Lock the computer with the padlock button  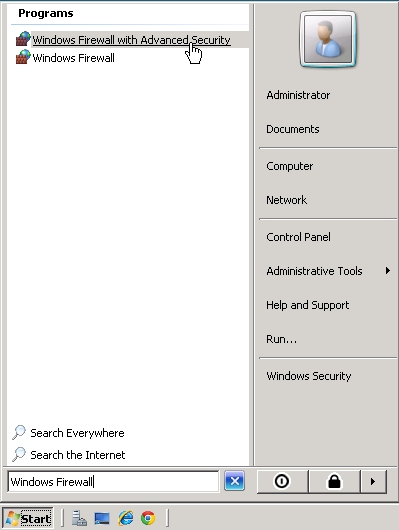pyautogui.click(x=334, y=481)
